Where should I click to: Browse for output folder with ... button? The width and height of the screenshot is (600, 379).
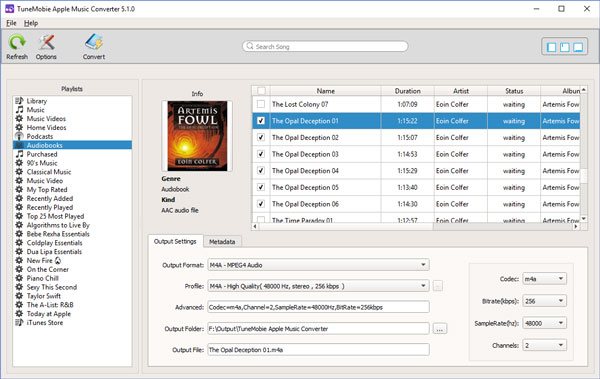click(440, 329)
